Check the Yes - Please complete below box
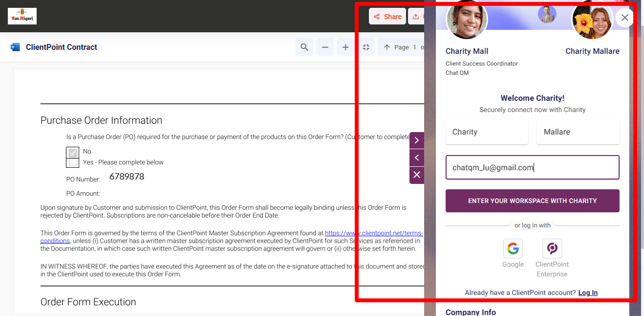The width and height of the screenshot is (644, 316). [73, 162]
